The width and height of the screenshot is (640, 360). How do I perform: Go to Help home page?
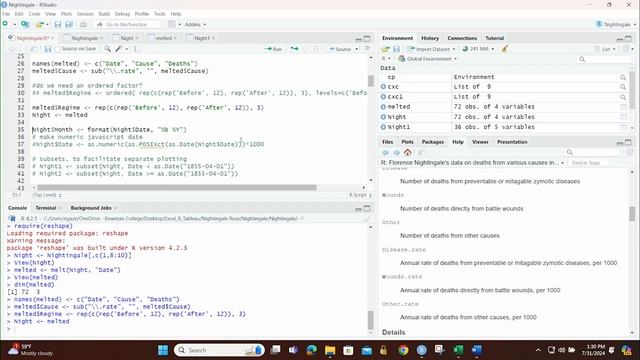coord(407,153)
